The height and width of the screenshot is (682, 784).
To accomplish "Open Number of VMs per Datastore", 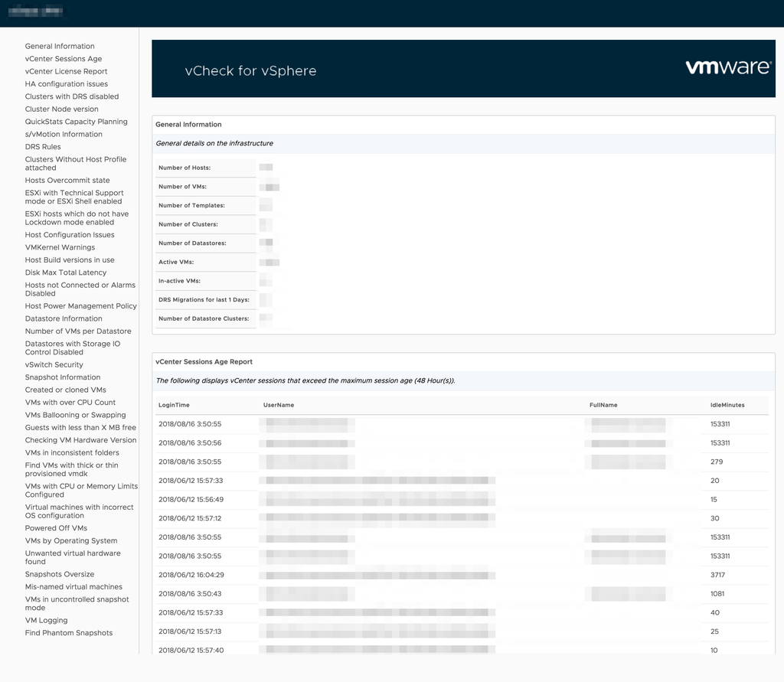I will pos(78,331).
